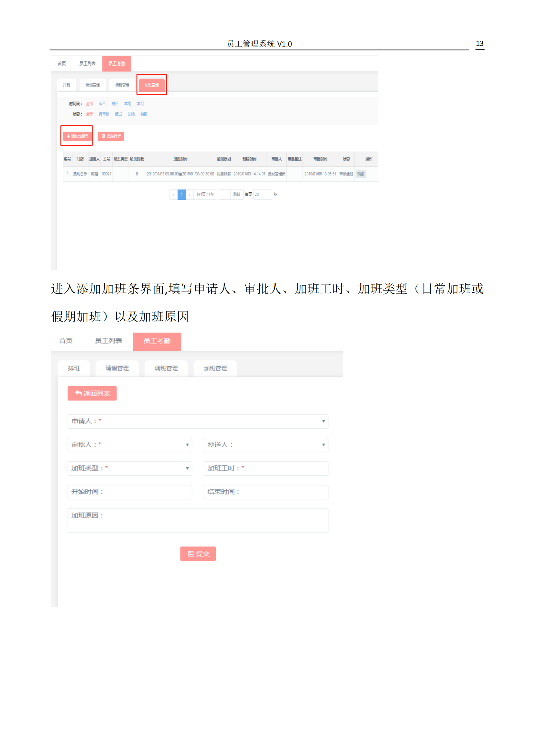
Task: Click the 跳转 page jump button
Action: click(236, 195)
